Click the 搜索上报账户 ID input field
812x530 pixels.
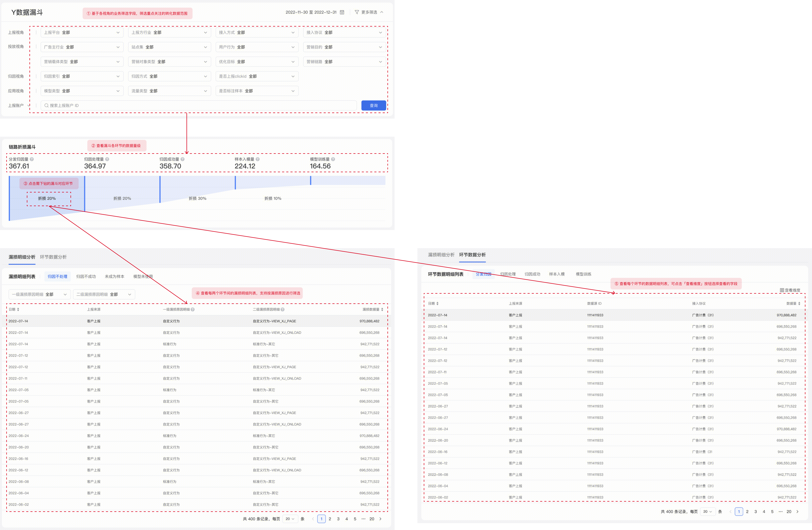tap(198, 105)
